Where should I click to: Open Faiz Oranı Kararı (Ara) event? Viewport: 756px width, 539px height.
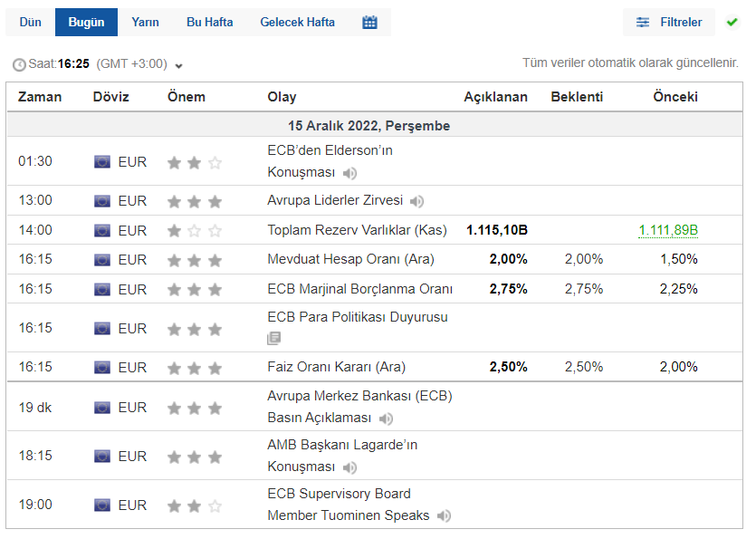[336, 367]
